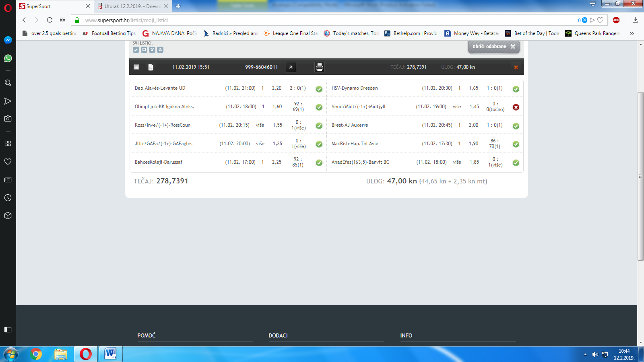Select all tickets using checkmark icon
Screen dimensions: 644x362
tap(136, 50)
